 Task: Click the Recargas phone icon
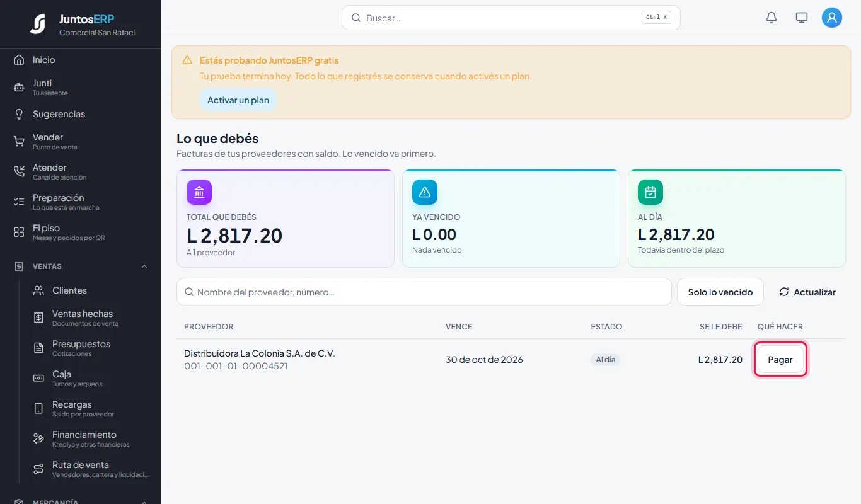(38, 409)
